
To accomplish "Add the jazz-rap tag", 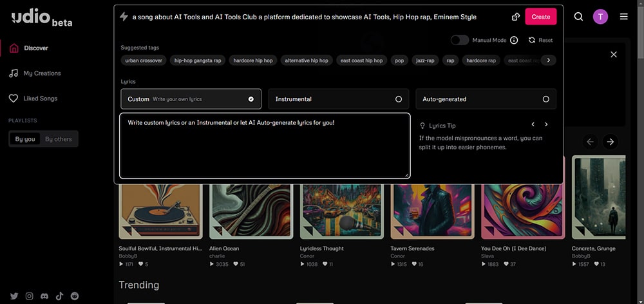I will 426,61.
